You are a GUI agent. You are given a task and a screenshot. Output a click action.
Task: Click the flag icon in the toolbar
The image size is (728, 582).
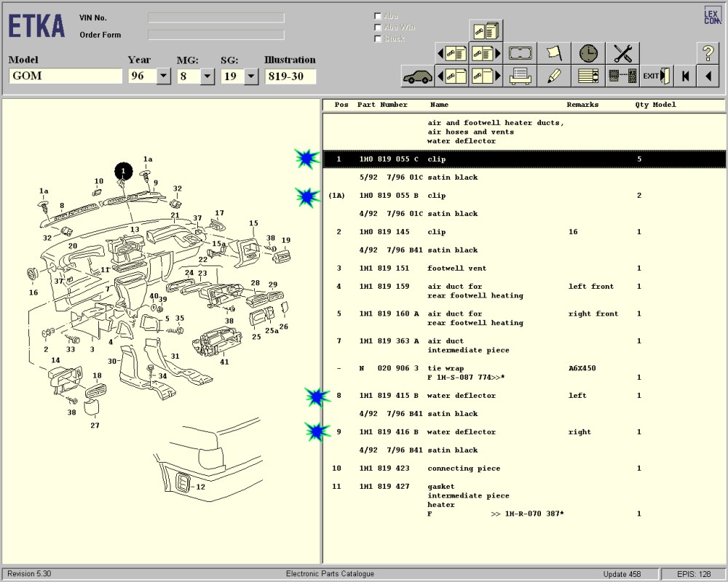click(554, 53)
